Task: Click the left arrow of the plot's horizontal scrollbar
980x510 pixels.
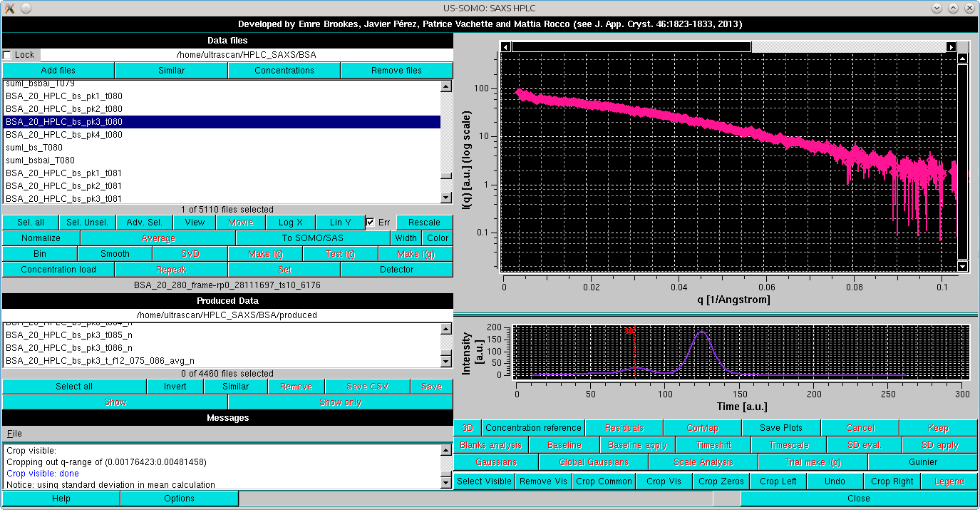Action: click(506, 47)
